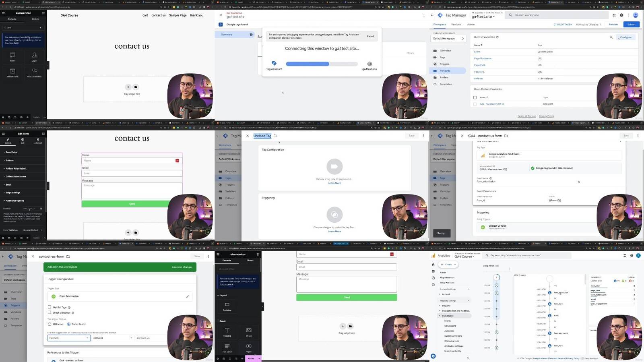Select the Container widget in Elementor Layout
The image size is (644, 362).
tap(227, 306)
